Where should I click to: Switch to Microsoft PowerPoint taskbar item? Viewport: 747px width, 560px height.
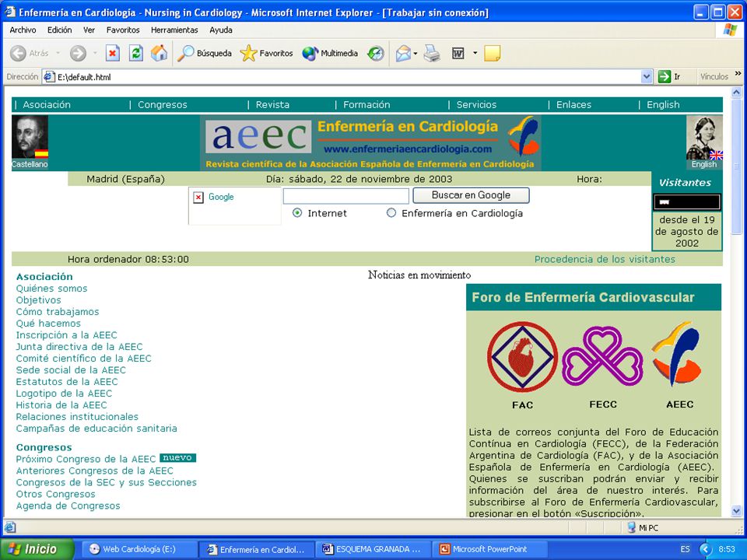[x=489, y=549]
